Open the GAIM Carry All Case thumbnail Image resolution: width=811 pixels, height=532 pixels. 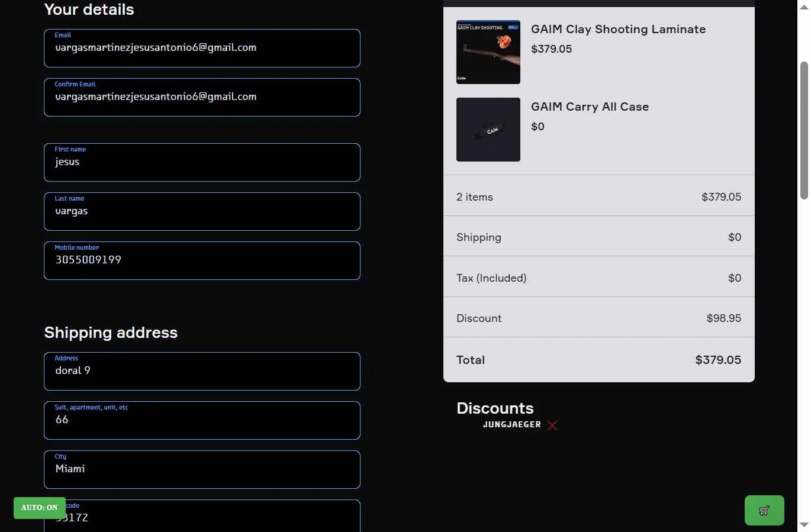pyautogui.click(x=488, y=130)
